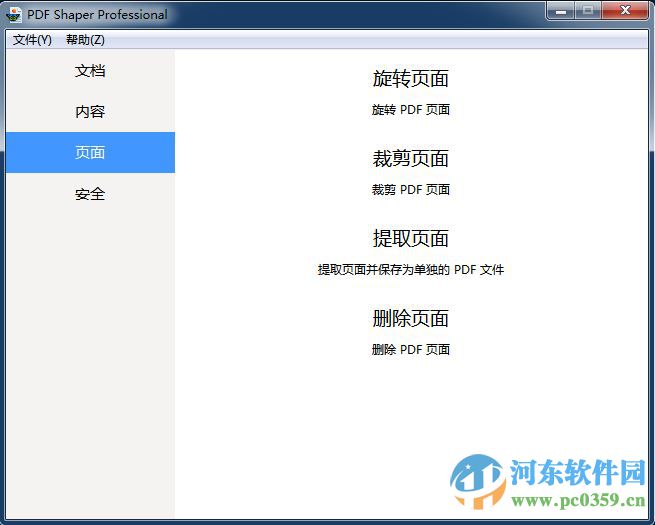The image size is (655, 525).
Task: Maximize the PDF Shaper Professional window
Action: point(588,10)
